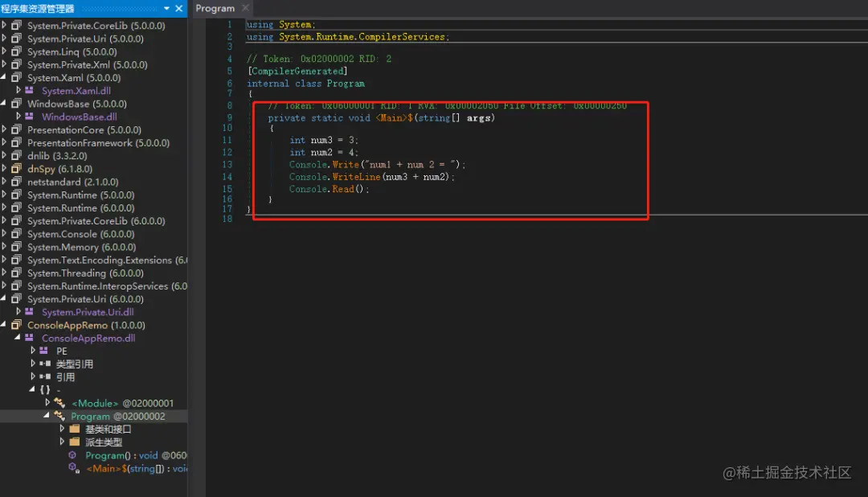Click the System.Private.Xml (5.0.0.0) assembly icon
868x497 pixels.
coord(17,64)
